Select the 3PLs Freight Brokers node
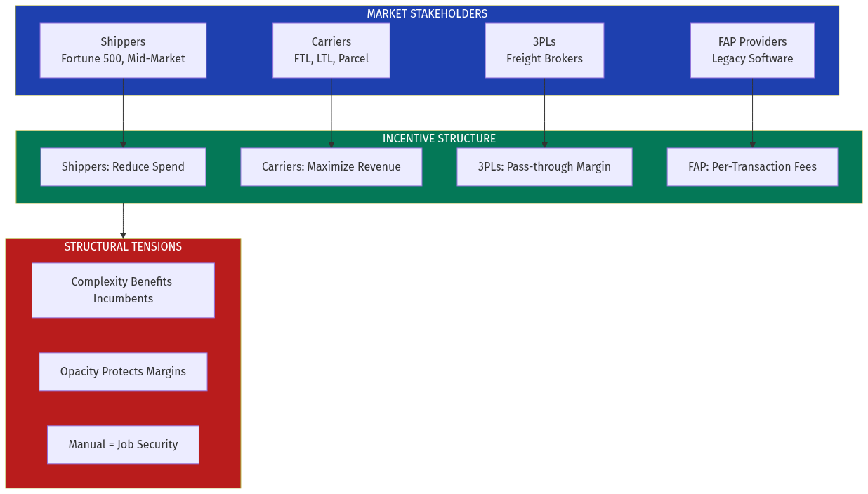 click(x=544, y=50)
